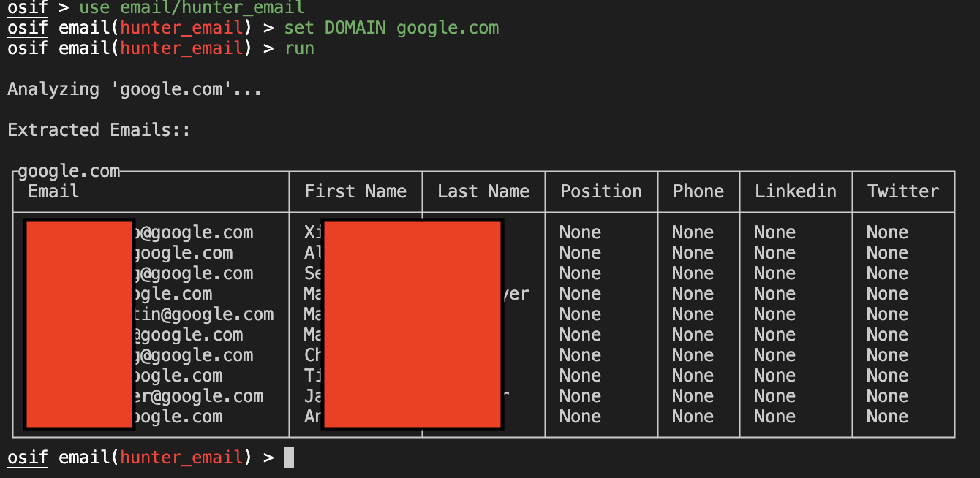Viewport: 980px width, 478px height.
Task: Click Position 'None' in the er@google.com row
Action: point(580,396)
